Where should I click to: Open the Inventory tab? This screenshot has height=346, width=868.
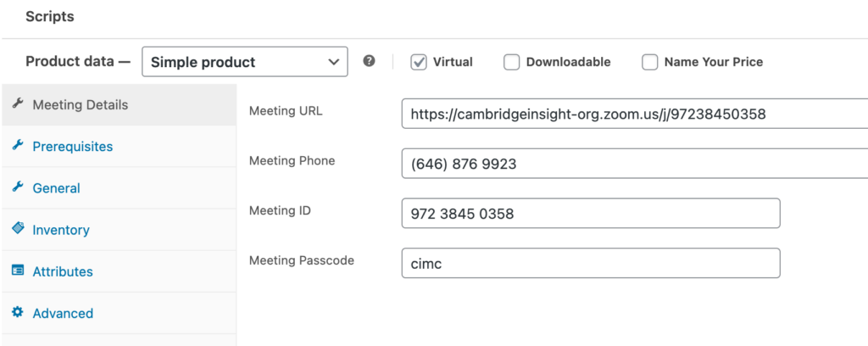point(61,230)
